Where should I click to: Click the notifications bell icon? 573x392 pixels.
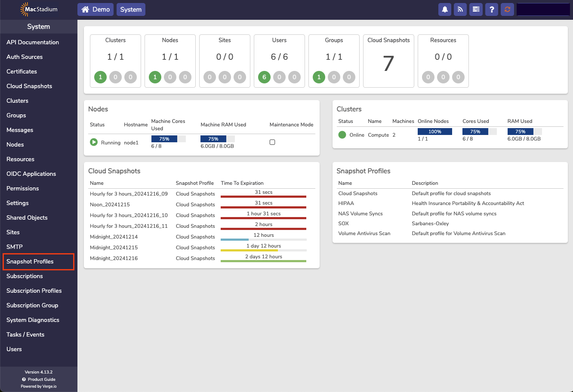(444, 9)
